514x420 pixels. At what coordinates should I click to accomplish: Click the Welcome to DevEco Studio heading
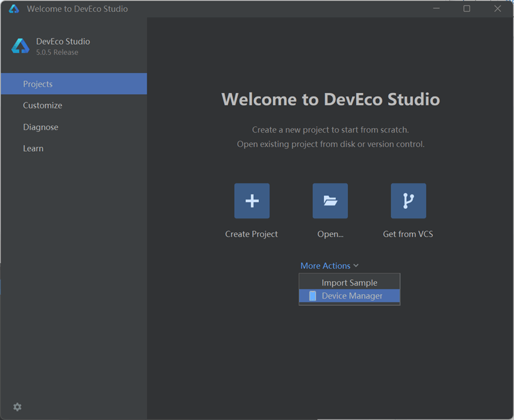coord(331,99)
